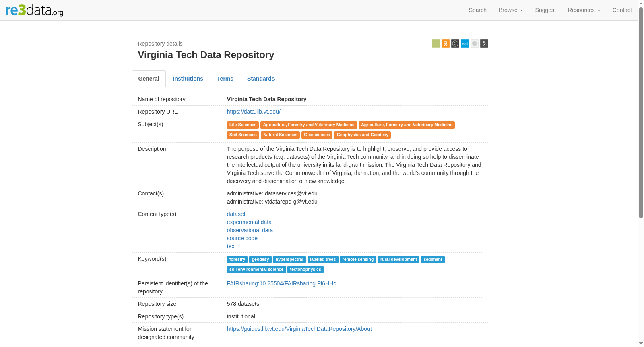Click the scrollbar down arrow
This screenshot has height=347, width=644.
pyautogui.click(x=641, y=343)
